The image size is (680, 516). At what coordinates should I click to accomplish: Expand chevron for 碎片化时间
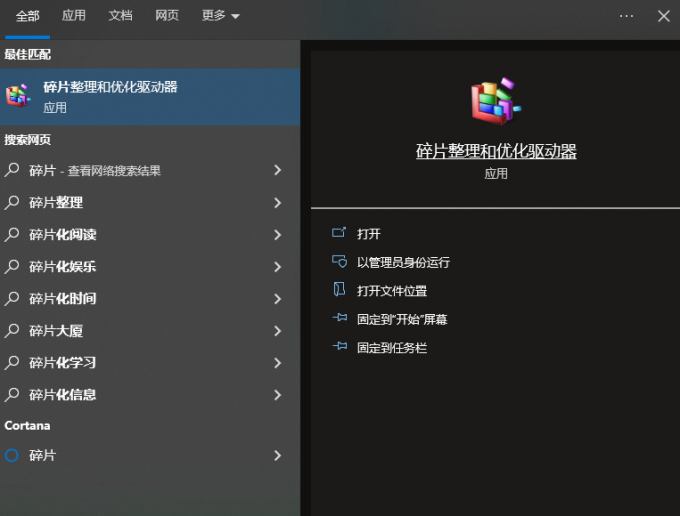(278, 299)
